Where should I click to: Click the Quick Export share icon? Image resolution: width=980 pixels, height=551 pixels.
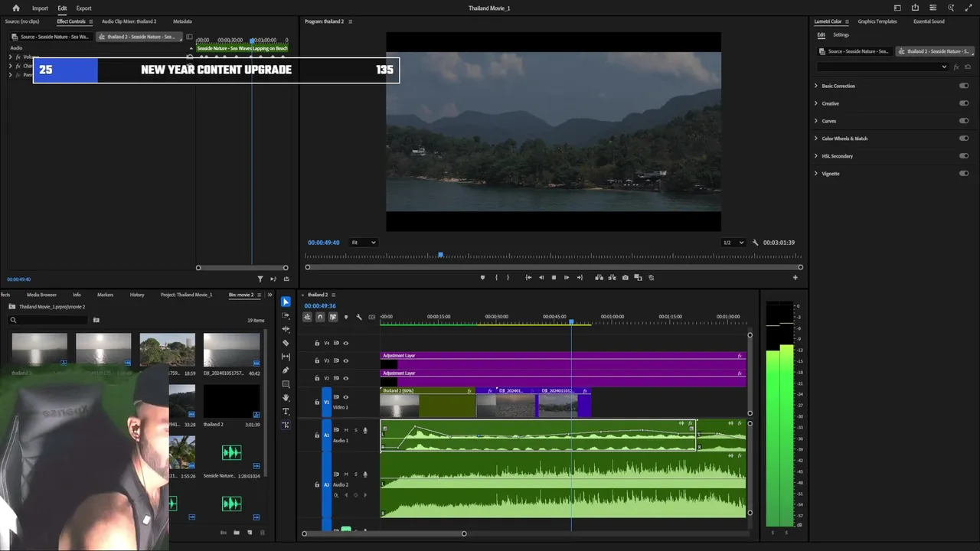tap(915, 8)
